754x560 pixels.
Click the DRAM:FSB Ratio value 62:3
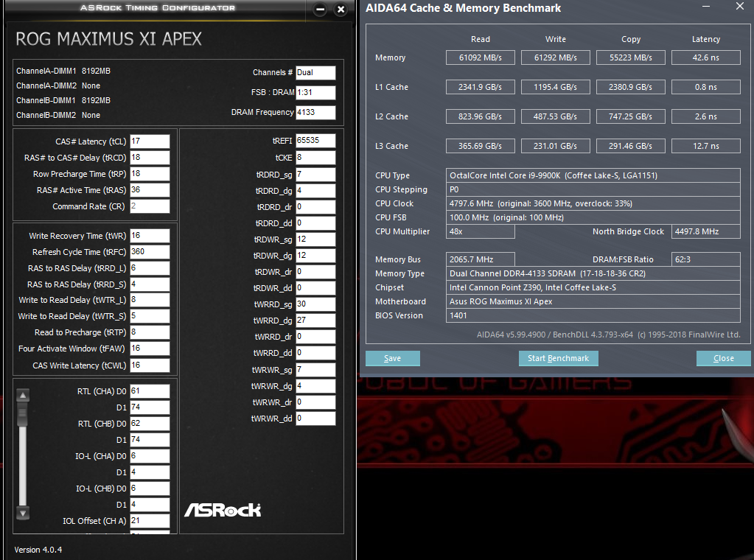pyautogui.click(x=706, y=259)
